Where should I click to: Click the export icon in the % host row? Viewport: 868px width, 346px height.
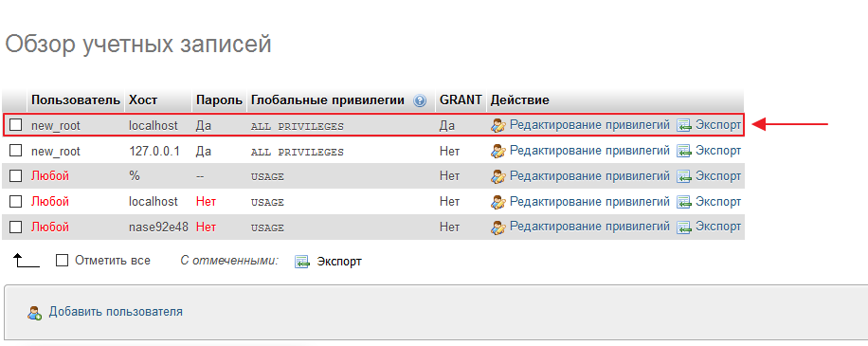[x=685, y=176]
